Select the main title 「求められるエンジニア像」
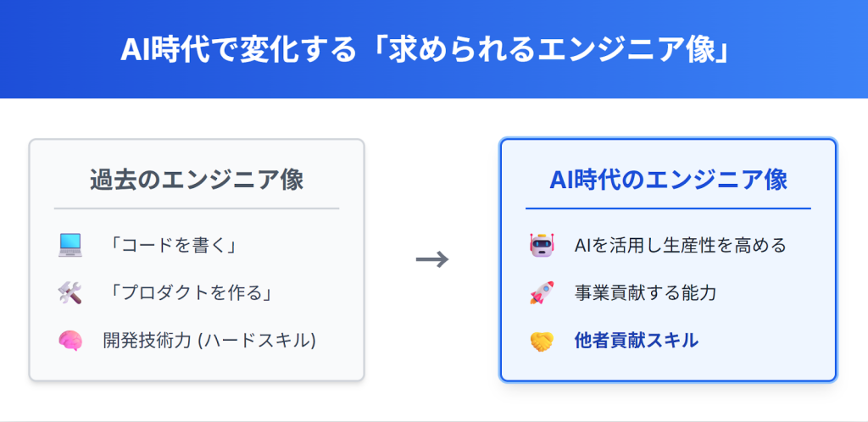This screenshot has width=868, height=422. [x=433, y=49]
